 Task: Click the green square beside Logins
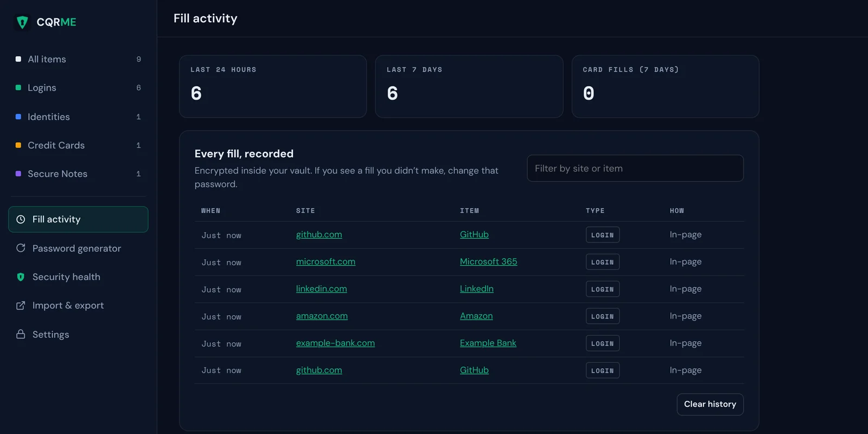(18, 87)
